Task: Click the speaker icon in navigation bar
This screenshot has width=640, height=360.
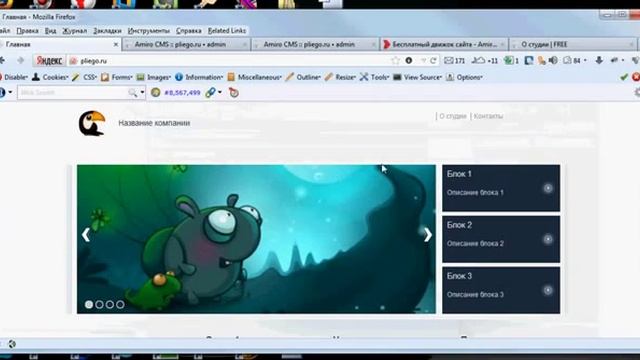Action: point(553,60)
